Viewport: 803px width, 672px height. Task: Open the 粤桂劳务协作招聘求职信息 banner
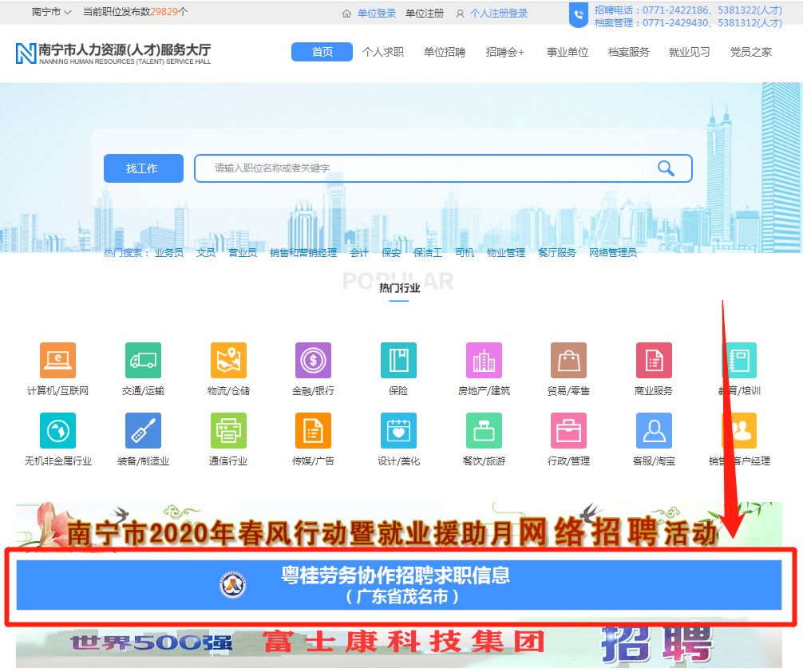coord(399,584)
